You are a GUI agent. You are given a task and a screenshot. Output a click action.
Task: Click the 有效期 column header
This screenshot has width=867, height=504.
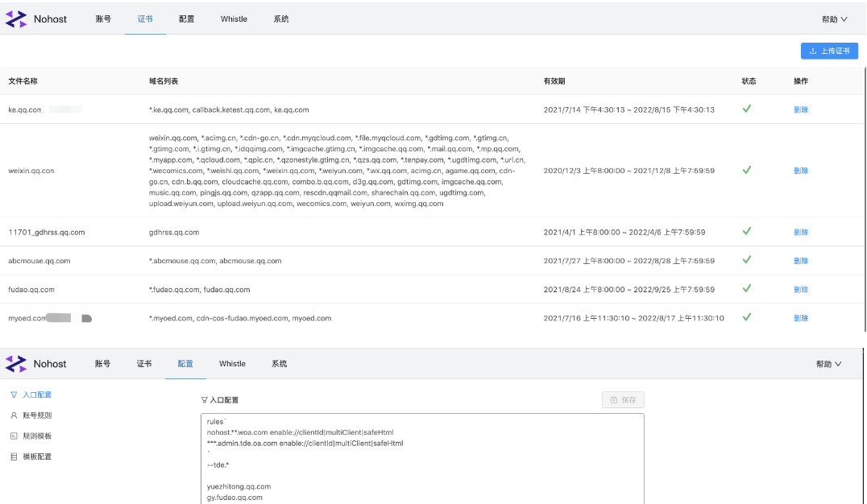click(x=554, y=81)
